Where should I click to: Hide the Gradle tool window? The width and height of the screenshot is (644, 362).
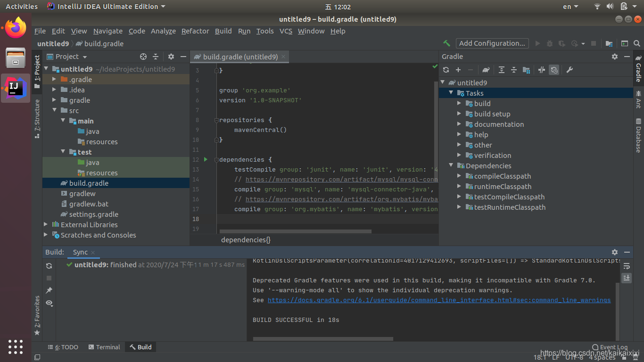627,57
